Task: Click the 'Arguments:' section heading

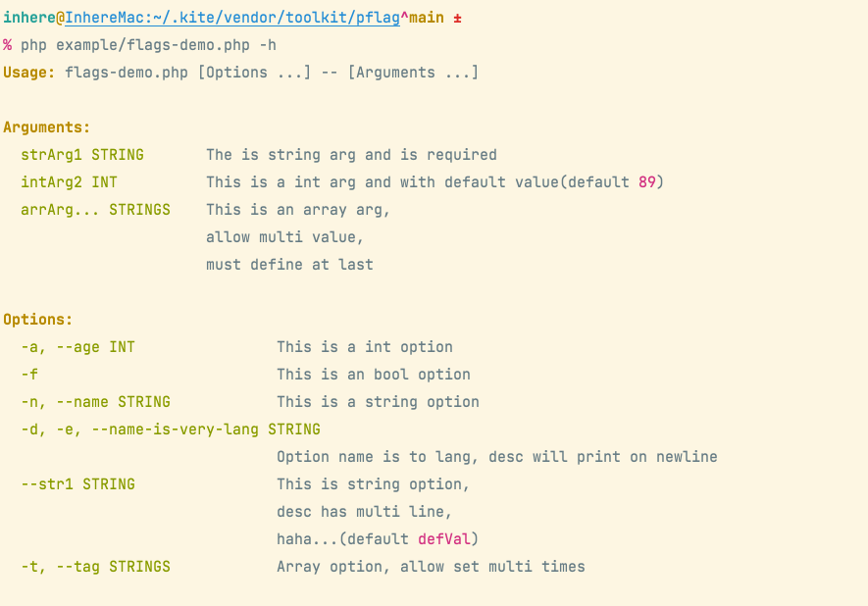Action: point(46,127)
